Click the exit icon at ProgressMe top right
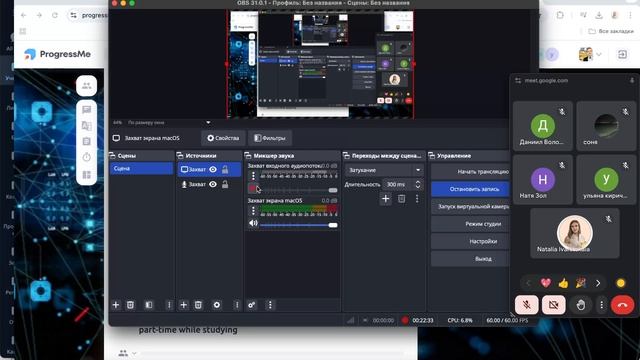640x360 pixels. click(622, 54)
